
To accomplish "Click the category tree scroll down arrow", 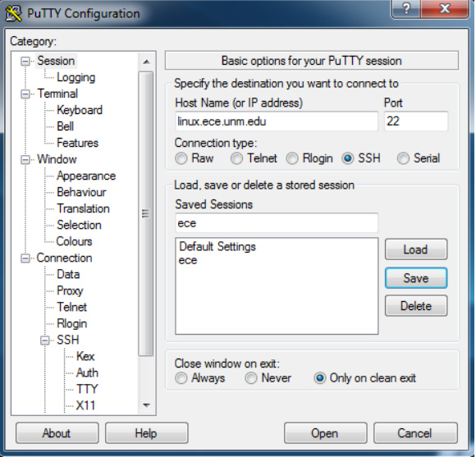I will [146, 405].
